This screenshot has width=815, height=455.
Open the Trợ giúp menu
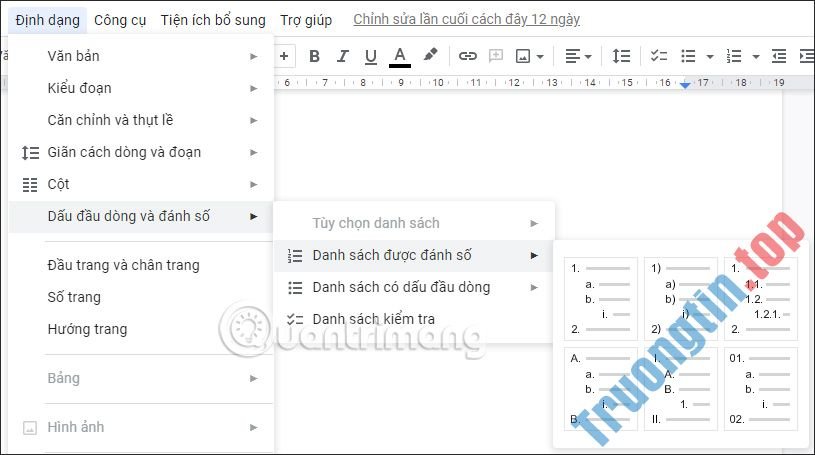306,20
